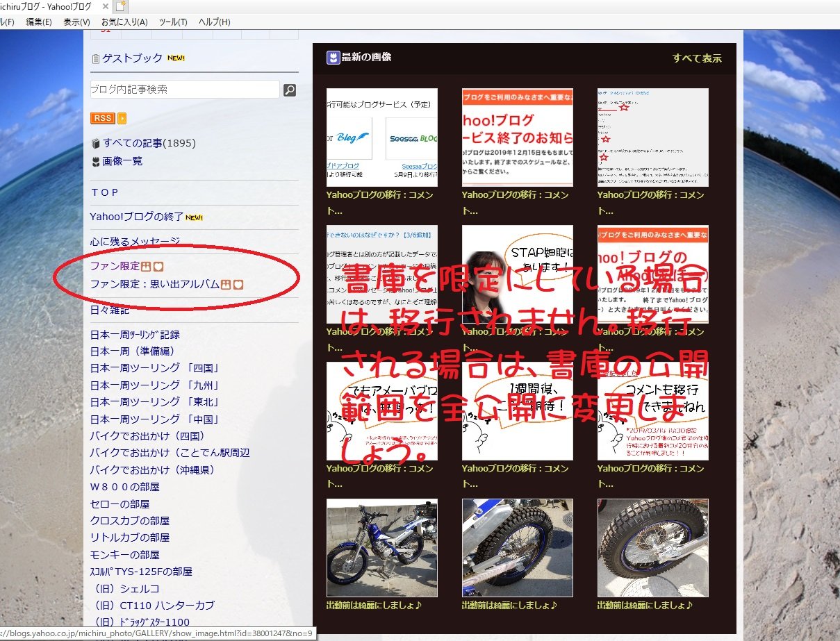Open （旧）ﾄﾞﾗｯｸﾞｽﾀｰ1100 category
This screenshot has height=641, width=840.
coord(140,622)
